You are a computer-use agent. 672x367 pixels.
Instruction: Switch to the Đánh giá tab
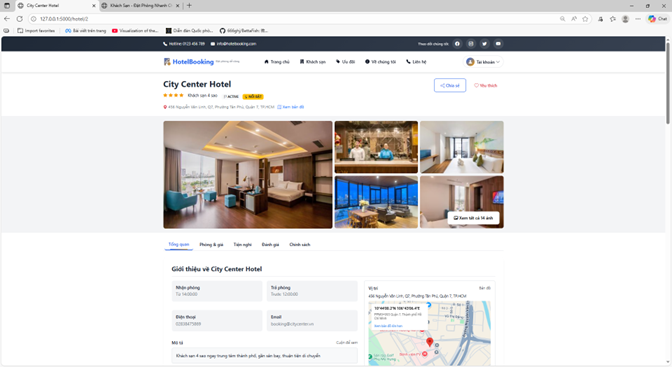(x=270, y=244)
